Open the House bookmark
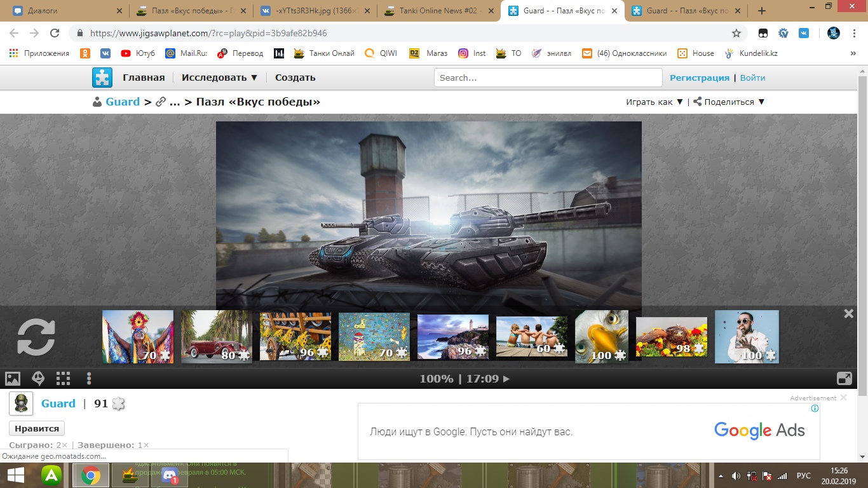 [x=695, y=53]
